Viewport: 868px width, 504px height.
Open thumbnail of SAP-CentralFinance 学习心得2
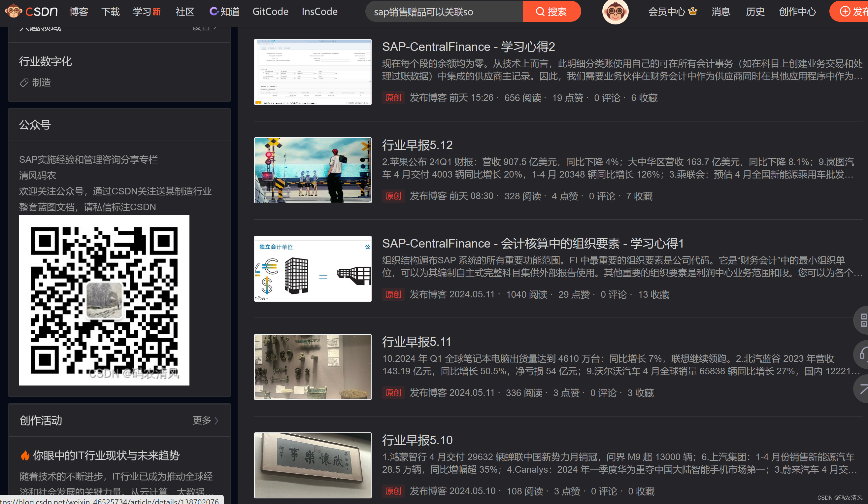(313, 72)
